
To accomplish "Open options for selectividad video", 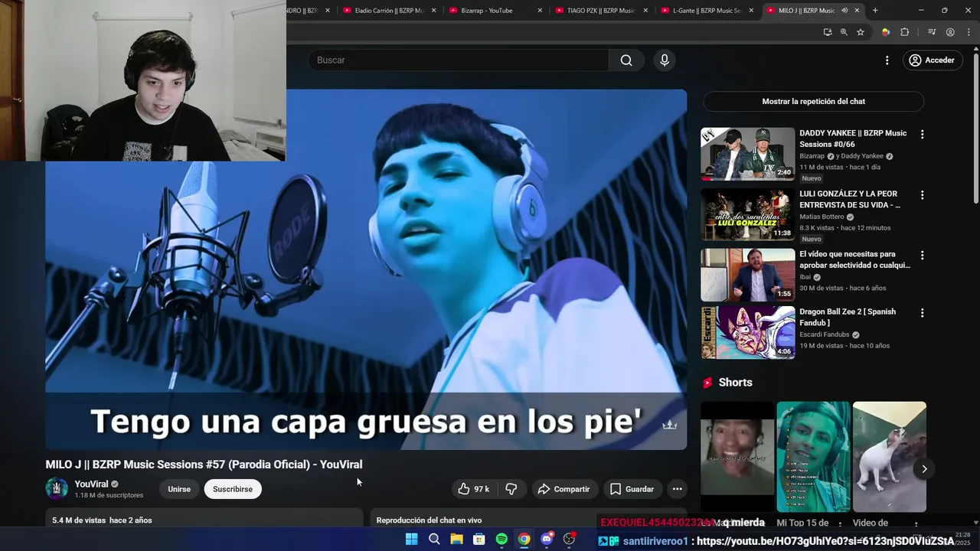I will click(x=922, y=255).
